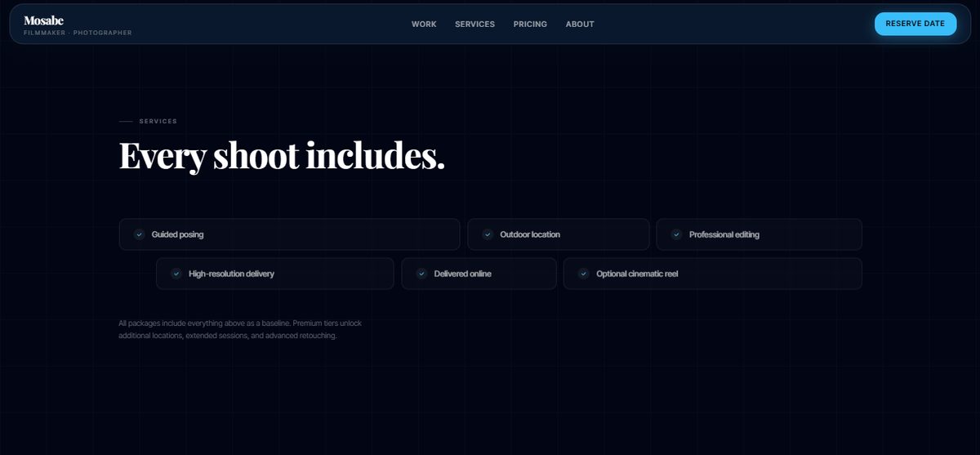Select the Professional editing text
Viewport: 980px width, 455px height.
724,234
